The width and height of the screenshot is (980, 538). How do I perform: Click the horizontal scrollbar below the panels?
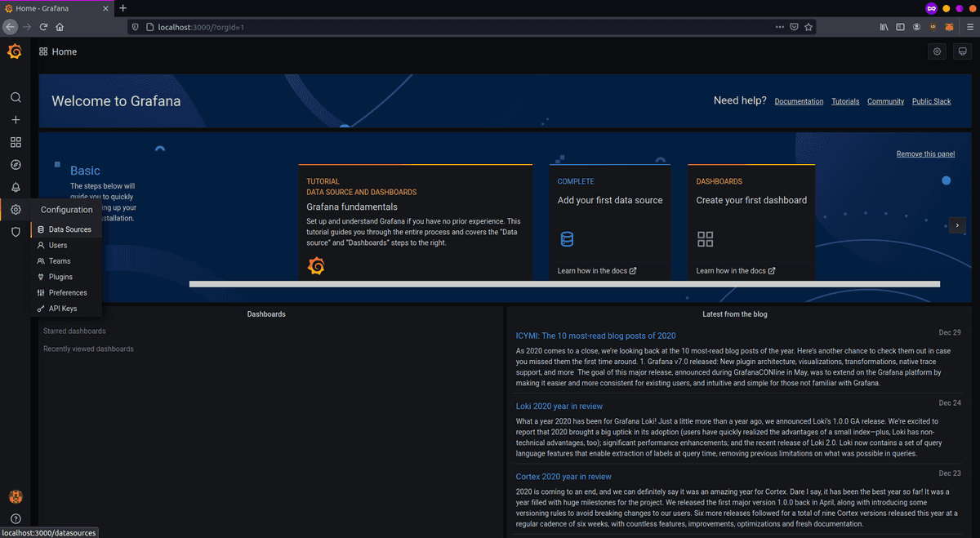click(563, 284)
